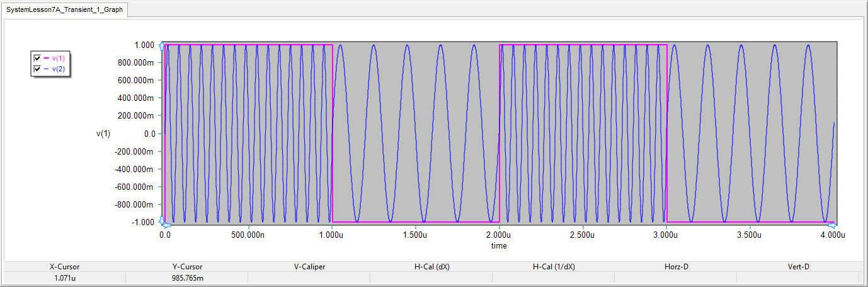The height and width of the screenshot is (287, 868).
Task: Click the v(2) legend label
Action: pyautogui.click(x=58, y=69)
